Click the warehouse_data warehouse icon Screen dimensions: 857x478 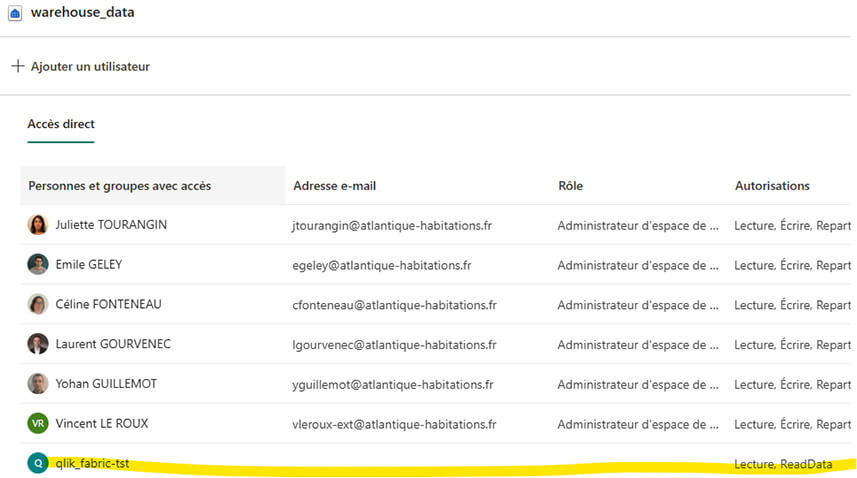(15, 13)
